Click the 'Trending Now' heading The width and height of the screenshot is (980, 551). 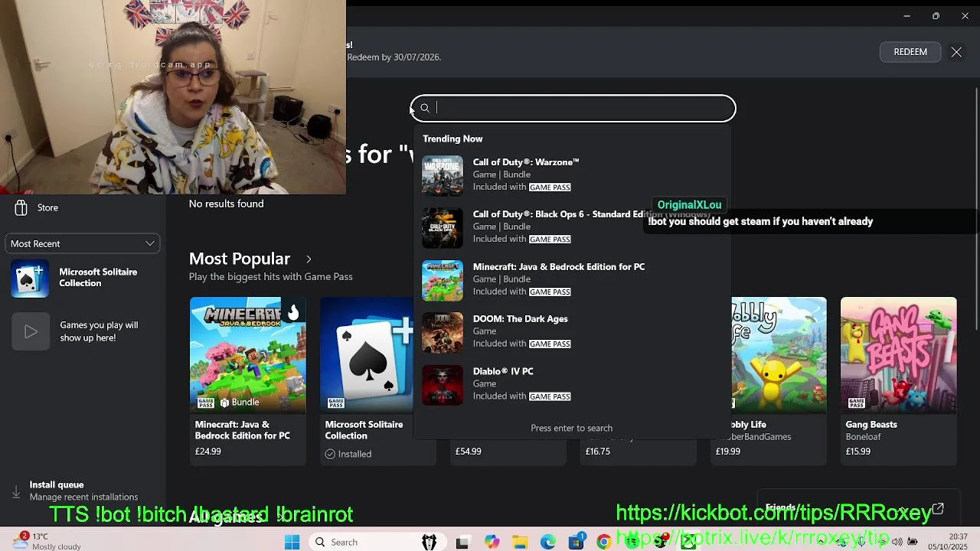point(452,139)
